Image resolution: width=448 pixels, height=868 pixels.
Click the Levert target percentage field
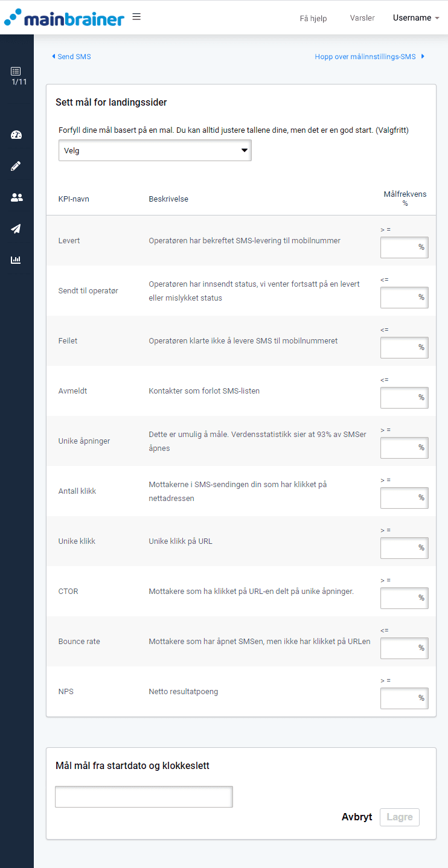click(x=400, y=247)
